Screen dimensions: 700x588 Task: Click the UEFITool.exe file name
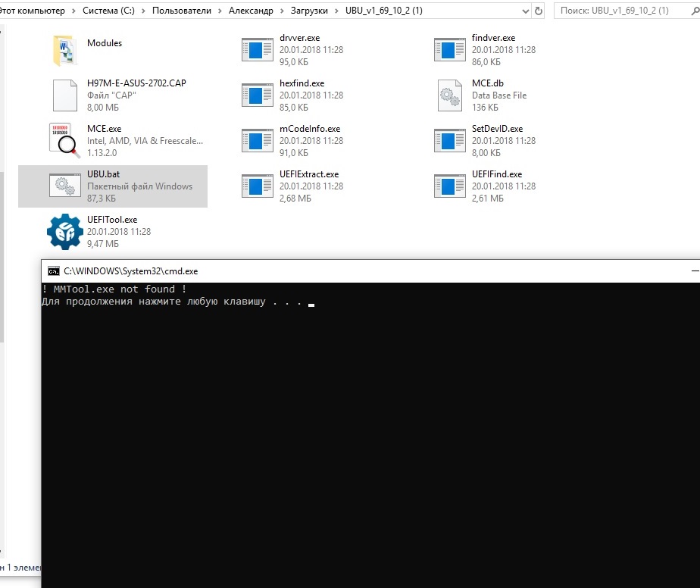(112, 220)
